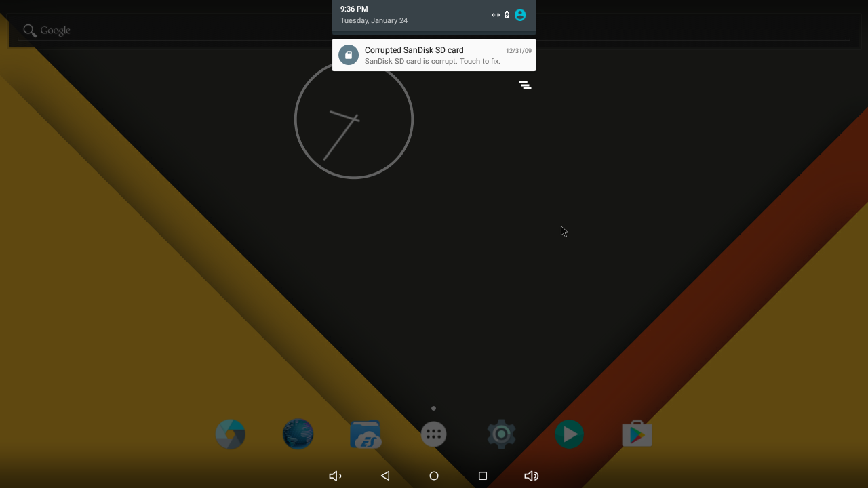The height and width of the screenshot is (488, 868).
Task: Click the Tuesday, January 24 date
Action: [374, 21]
